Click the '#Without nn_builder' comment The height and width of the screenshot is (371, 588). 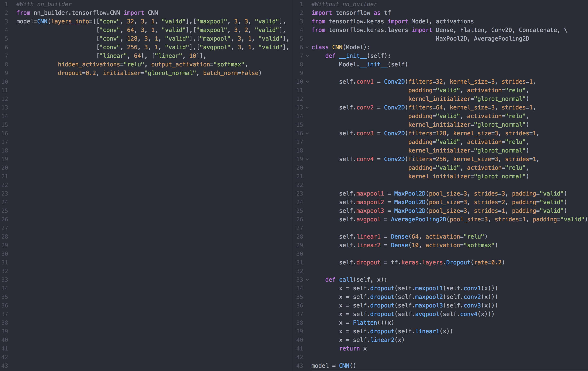(x=344, y=4)
